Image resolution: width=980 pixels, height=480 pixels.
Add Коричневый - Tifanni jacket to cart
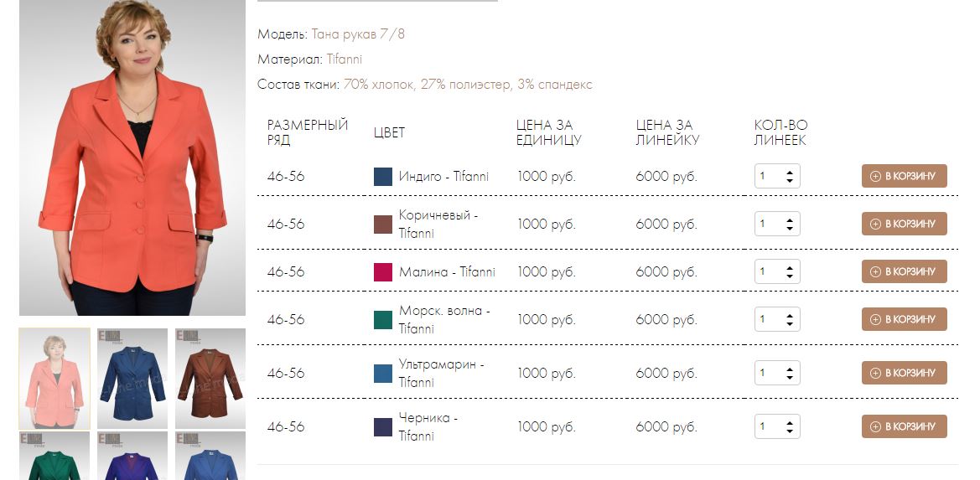coord(904,224)
